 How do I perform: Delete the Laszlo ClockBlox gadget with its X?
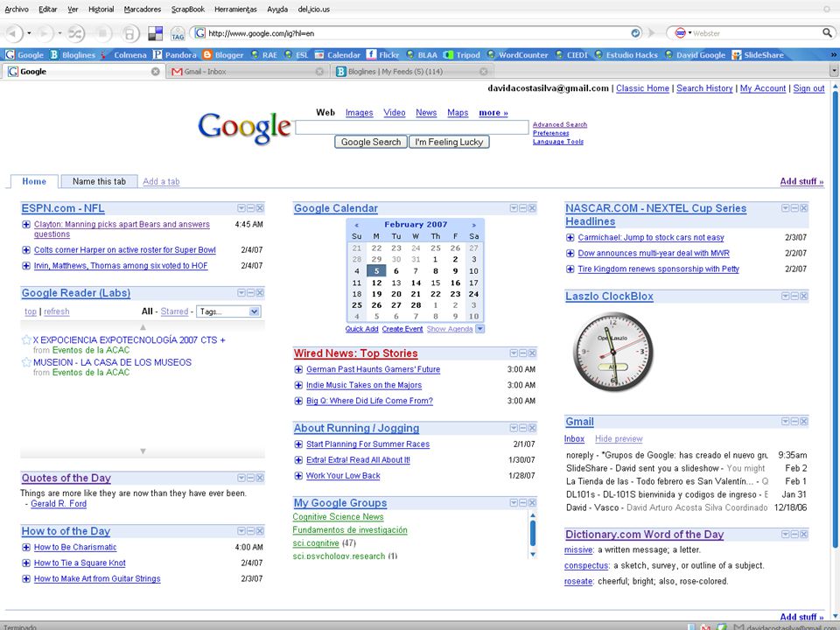pos(803,296)
